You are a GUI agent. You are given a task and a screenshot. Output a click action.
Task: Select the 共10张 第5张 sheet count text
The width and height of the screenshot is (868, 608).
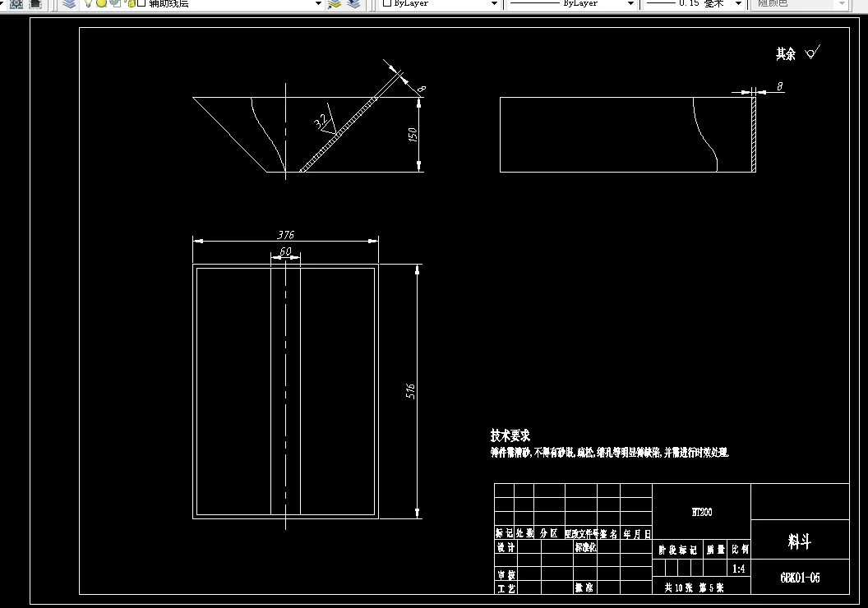695,587
